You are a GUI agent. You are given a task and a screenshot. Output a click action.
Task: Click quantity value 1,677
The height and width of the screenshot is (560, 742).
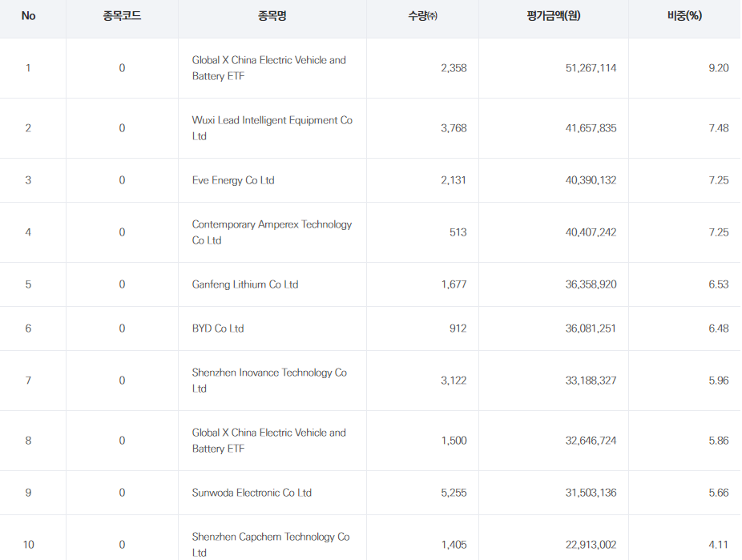click(454, 284)
